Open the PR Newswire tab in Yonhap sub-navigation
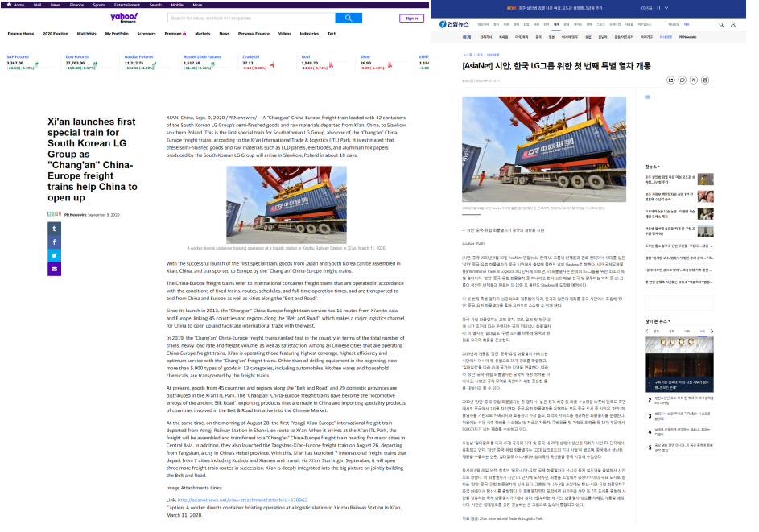The height and width of the screenshot is (532, 759). [687, 37]
